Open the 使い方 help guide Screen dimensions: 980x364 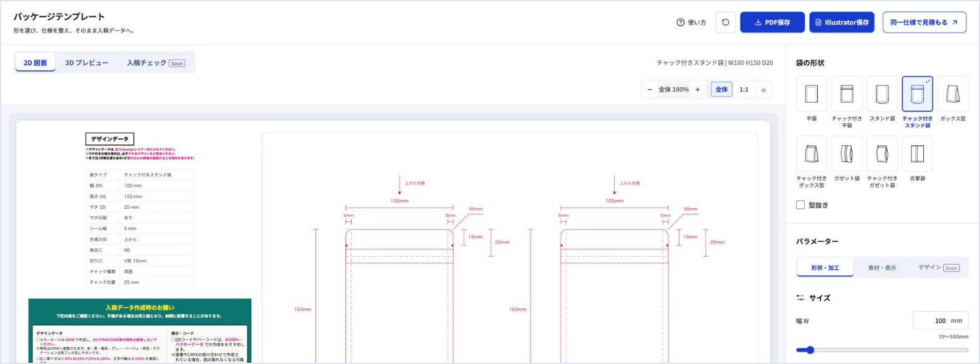691,22
